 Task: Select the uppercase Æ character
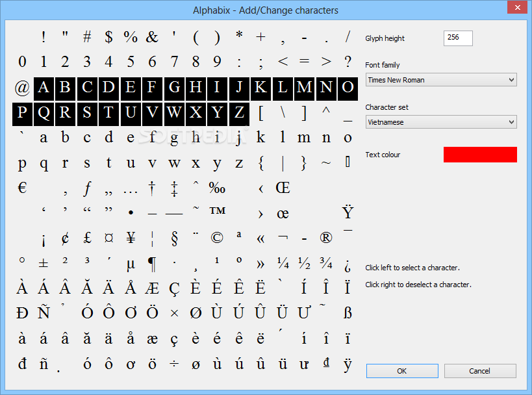152,288
